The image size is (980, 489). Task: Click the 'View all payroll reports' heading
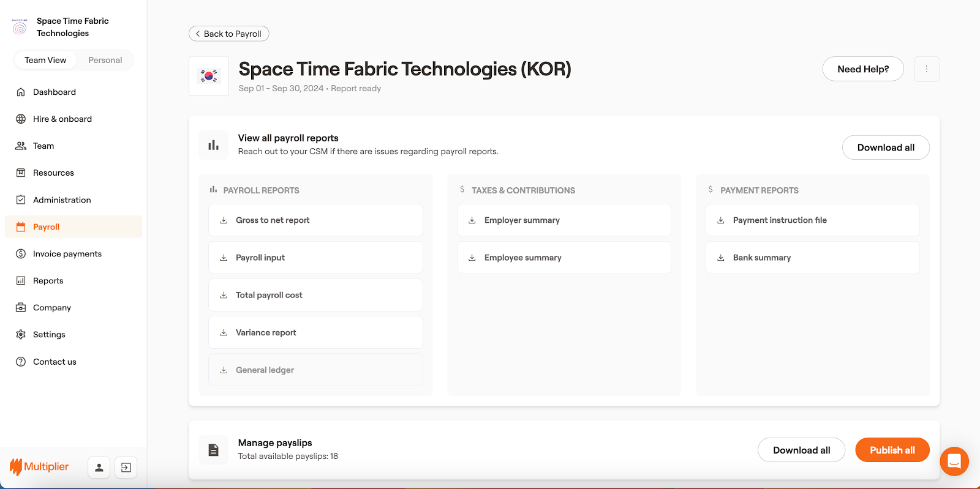click(x=288, y=138)
